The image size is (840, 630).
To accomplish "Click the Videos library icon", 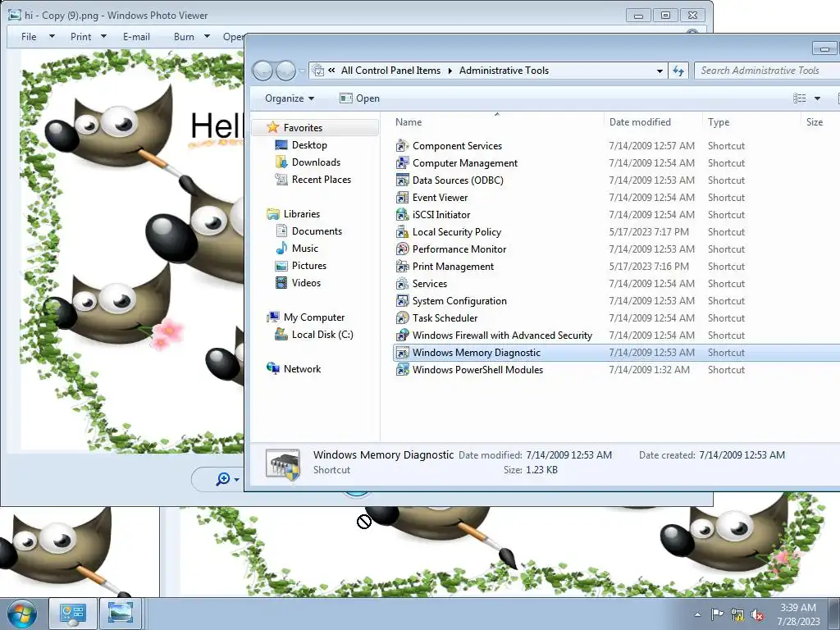I will [x=281, y=283].
